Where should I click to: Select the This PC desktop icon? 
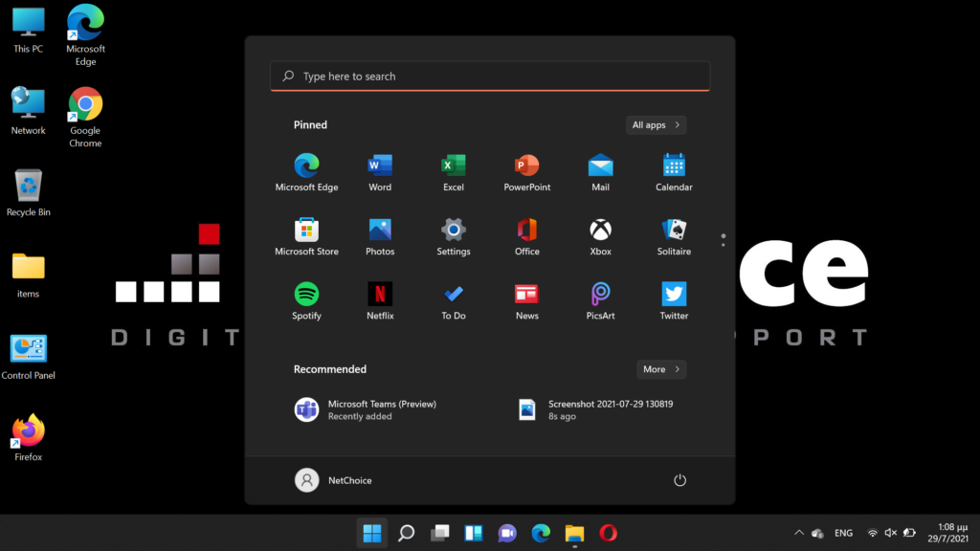pos(28,30)
